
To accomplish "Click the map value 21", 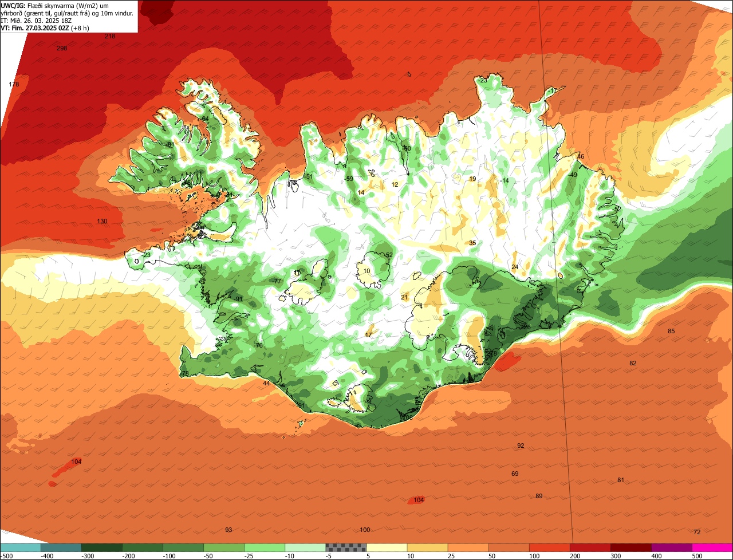I will pyautogui.click(x=404, y=297).
